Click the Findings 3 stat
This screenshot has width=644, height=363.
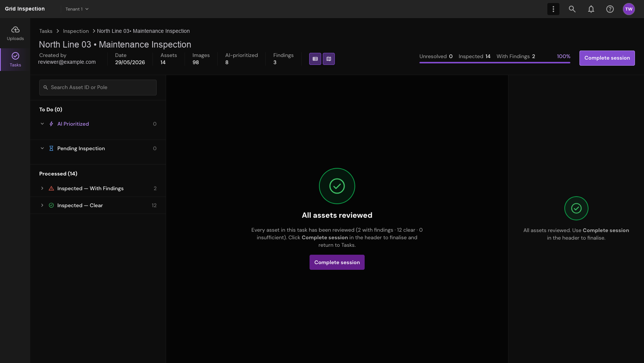pyautogui.click(x=283, y=59)
